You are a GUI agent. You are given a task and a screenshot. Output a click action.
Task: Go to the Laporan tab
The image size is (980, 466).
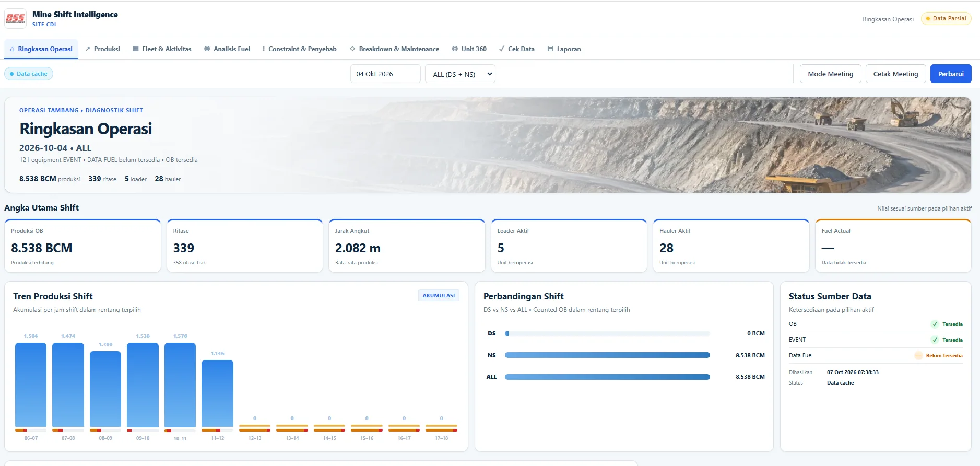[x=564, y=49]
